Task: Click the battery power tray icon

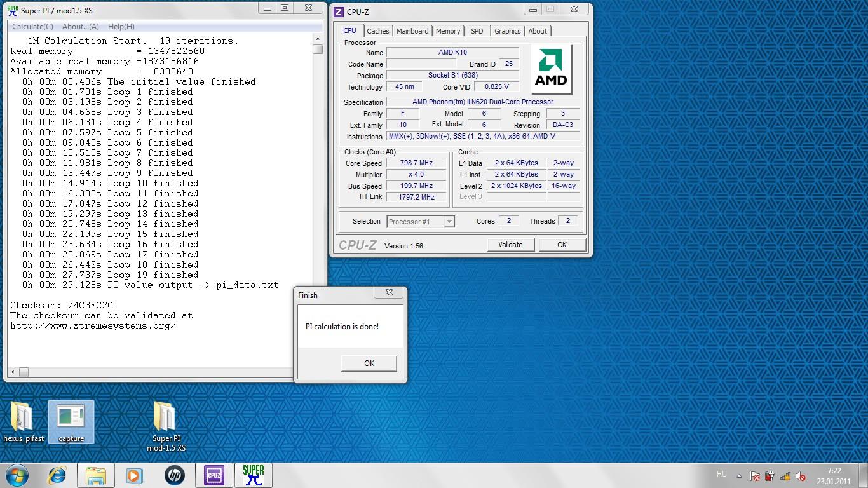Action: [x=770, y=476]
